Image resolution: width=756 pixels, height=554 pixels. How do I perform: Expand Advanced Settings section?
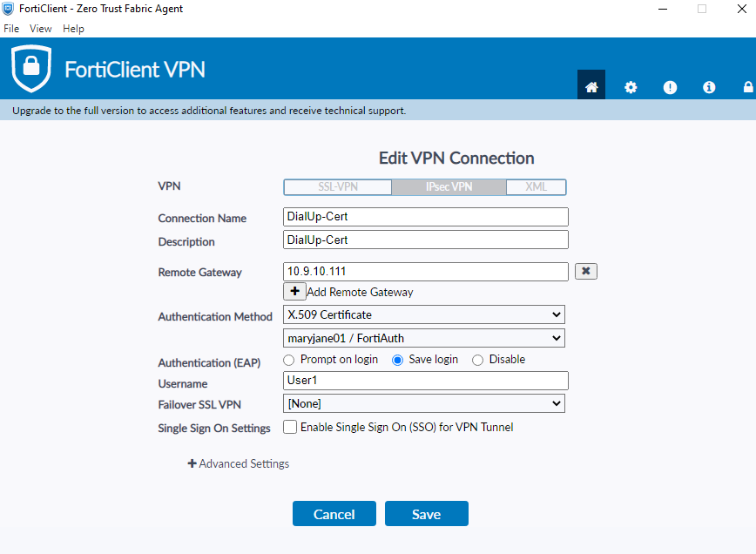tap(238, 463)
